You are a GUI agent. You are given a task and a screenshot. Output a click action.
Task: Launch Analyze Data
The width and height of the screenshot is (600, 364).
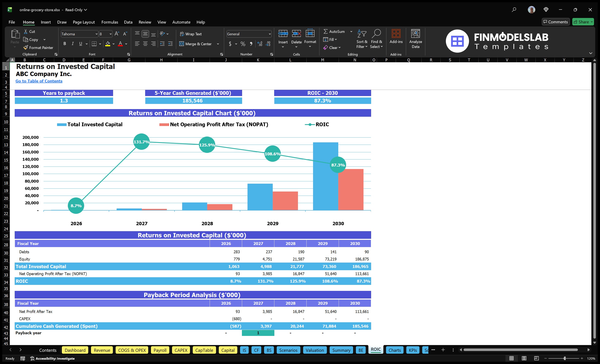[x=416, y=38]
